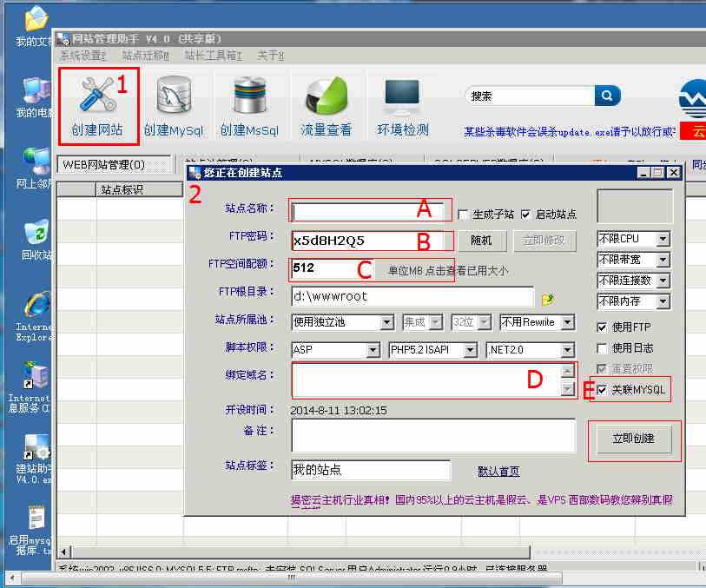Click the 创建网站 toolbar icon
The width and height of the screenshot is (706, 588).
point(98,106)
